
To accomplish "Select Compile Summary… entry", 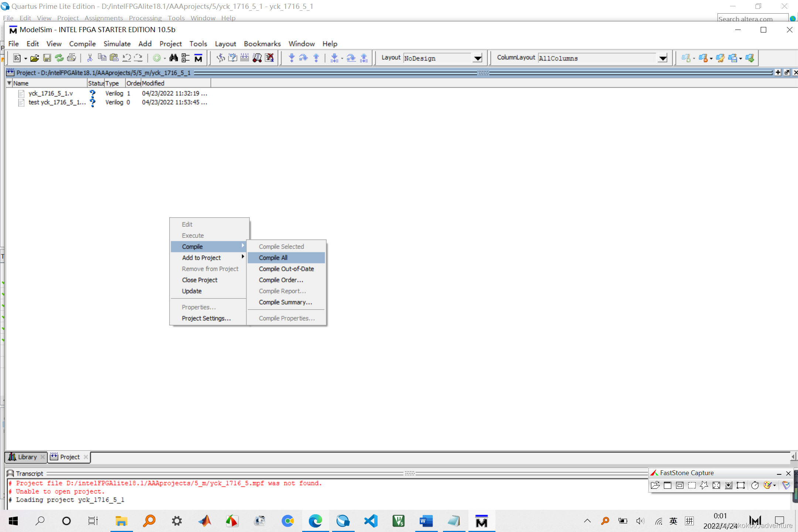I will [286, 302].
